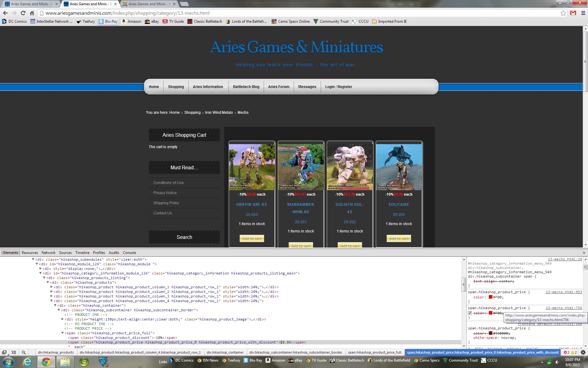Click the Internet Explorer taskbar icon

(x=27, y=362)
